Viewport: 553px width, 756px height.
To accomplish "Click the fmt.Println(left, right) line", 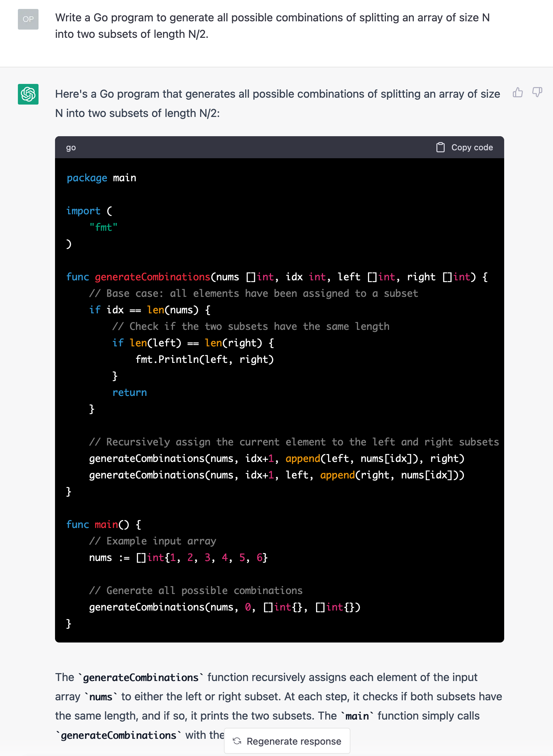I will [205, 359].
